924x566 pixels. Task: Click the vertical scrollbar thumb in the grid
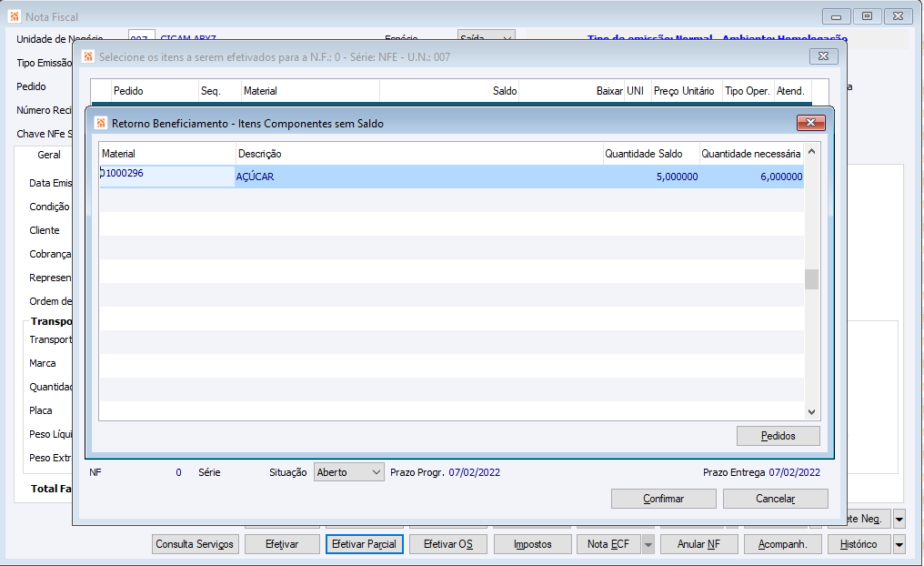point(811,279)
